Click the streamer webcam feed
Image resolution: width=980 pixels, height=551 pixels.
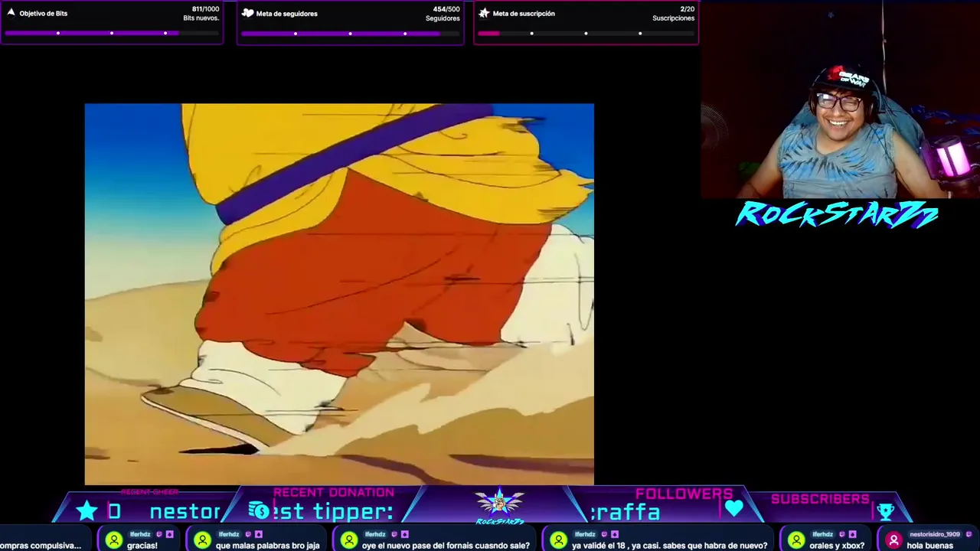click(840, 99)
